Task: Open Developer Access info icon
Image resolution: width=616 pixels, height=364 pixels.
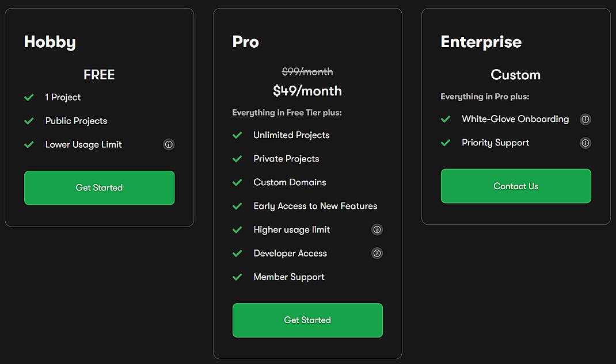Action: coord(377,253)
